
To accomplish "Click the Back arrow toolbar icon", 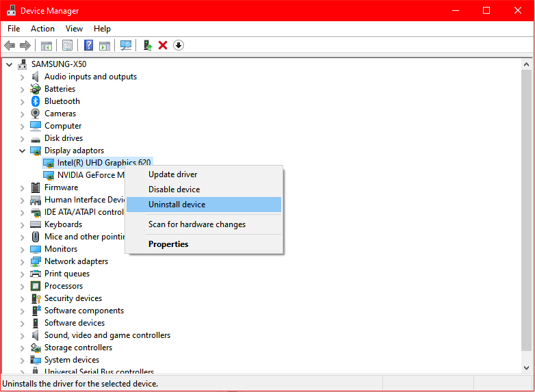I will [x=10, y=45].
